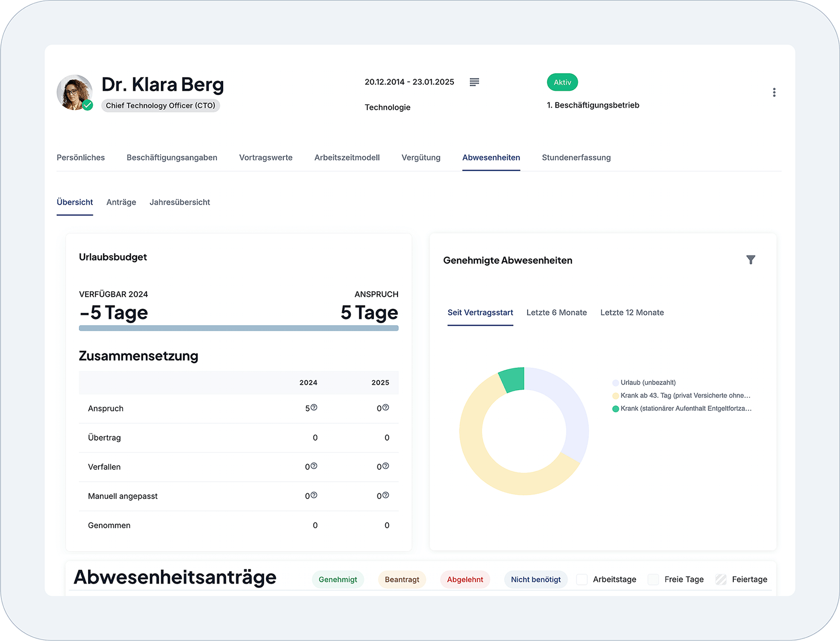Switch to Arbeitszeitmodell tab
The image size is (840, 641).
click(x=347, y=157)
